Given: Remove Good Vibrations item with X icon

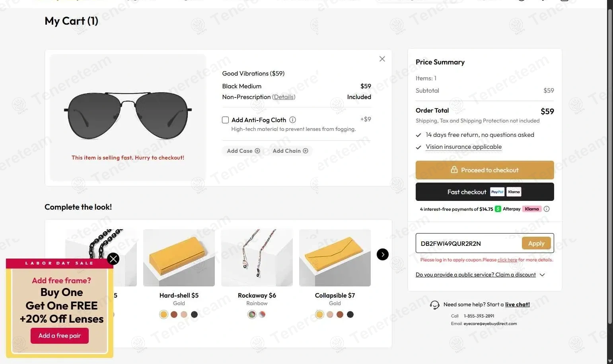Looking at the screenshot, I should tap(382, 59).
